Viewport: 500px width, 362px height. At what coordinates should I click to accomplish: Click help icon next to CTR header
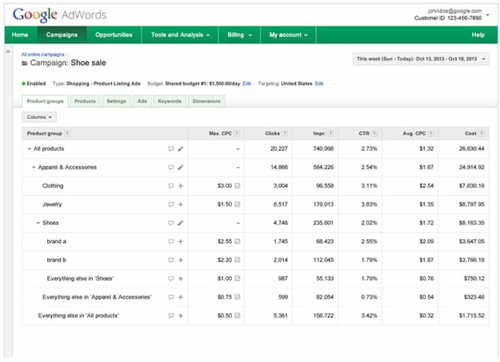[374, 134]
